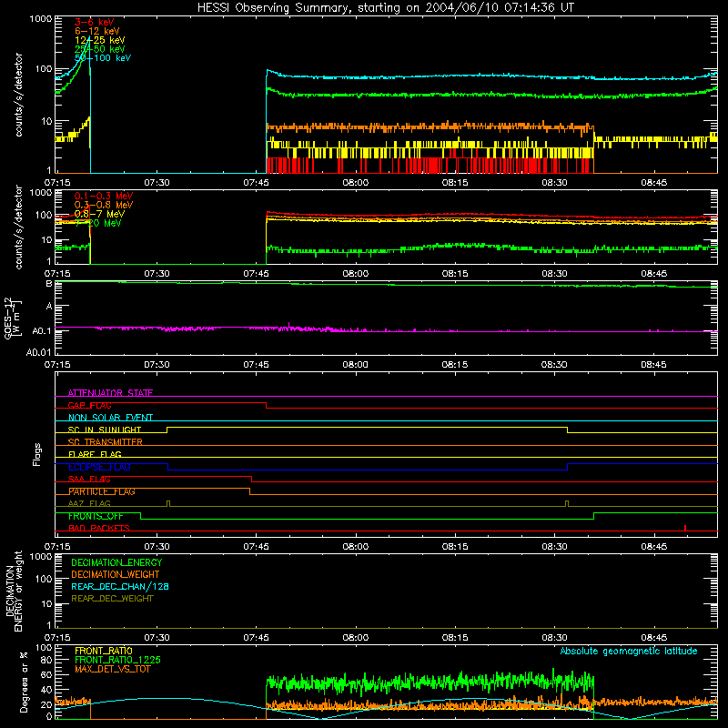Click the red BAD_PACKETS spike marker
Viewport: 728px width, 728px height.
[x=685, y=528]
